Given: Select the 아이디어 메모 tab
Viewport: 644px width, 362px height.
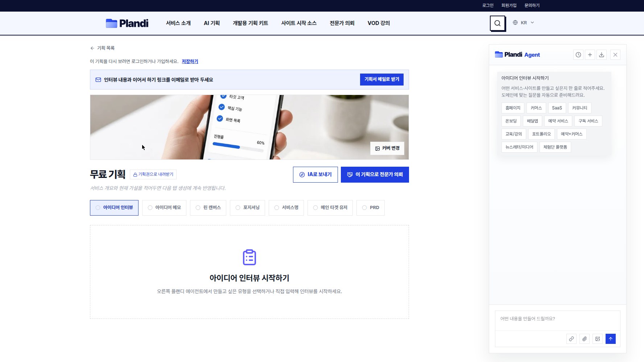Looking at the screenshot, I should coord(164,208).
